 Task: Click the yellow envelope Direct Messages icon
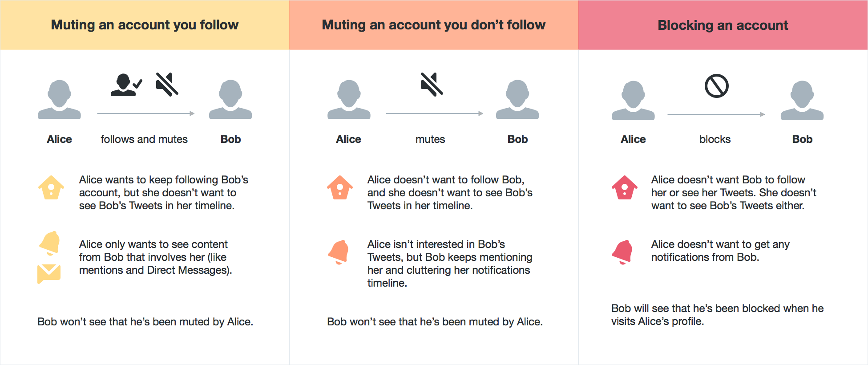click(x=49, y=274)
